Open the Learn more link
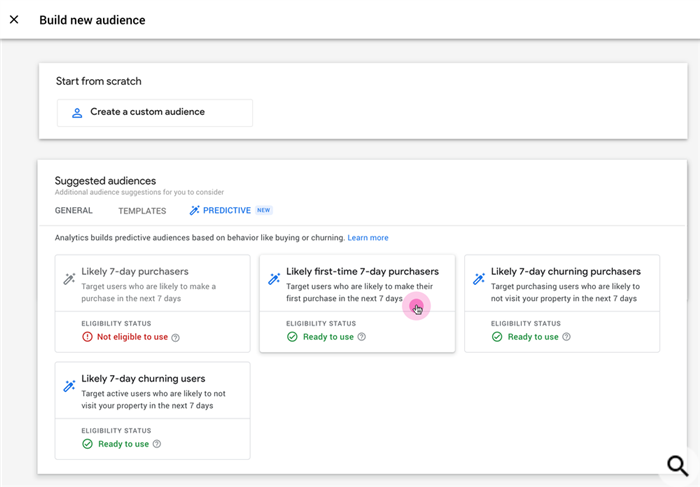Viewport: 700px width, 487px height. pyautogui.click(x=368, y=237)
